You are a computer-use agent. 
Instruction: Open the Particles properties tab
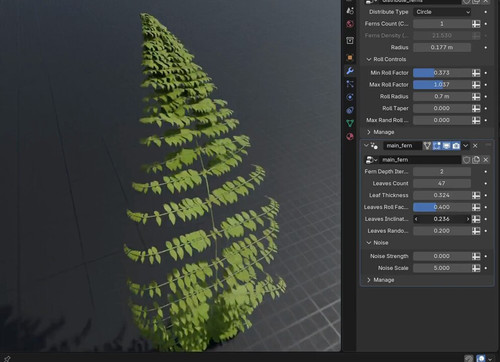pos(350,84)
